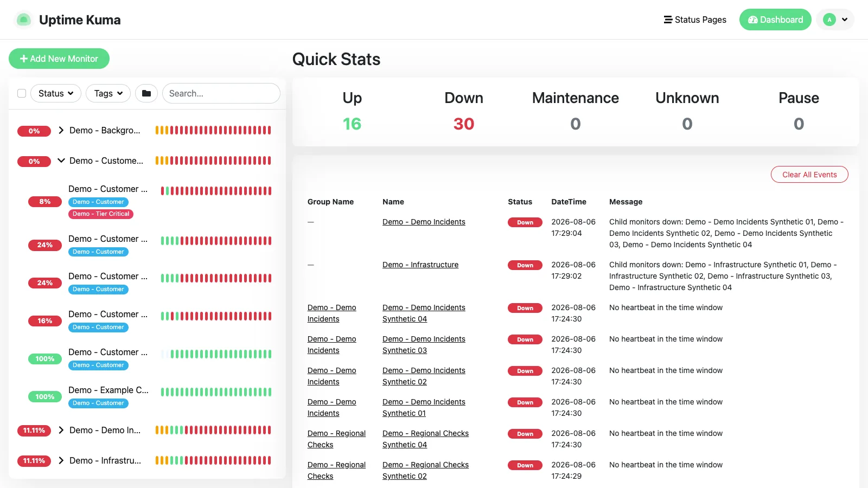Image resolution: width=868 pixels, height=488 pixels.
Task: Click the heartbeat bar of Demo - Infrastru...
Action: coord(213,460)
